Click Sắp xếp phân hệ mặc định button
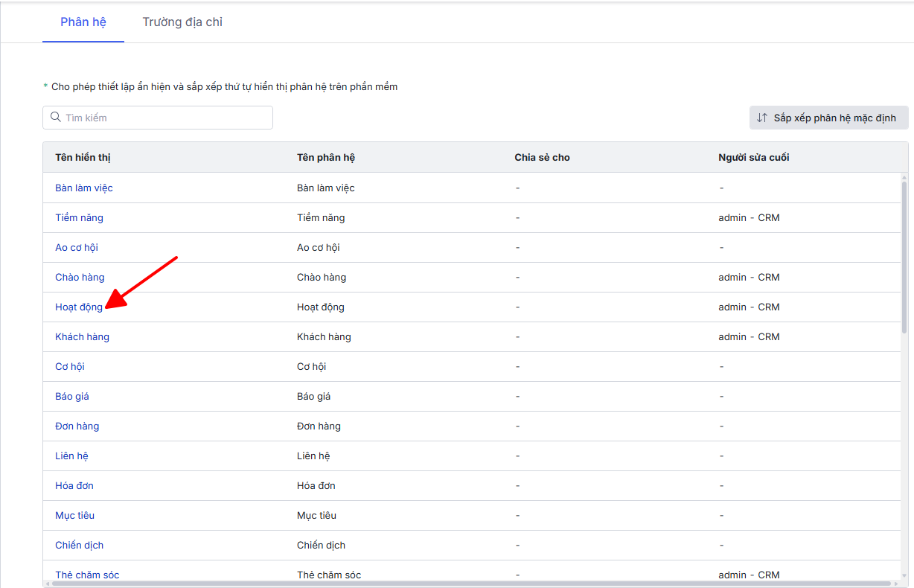Screen dimensions: 914x588 828,118
